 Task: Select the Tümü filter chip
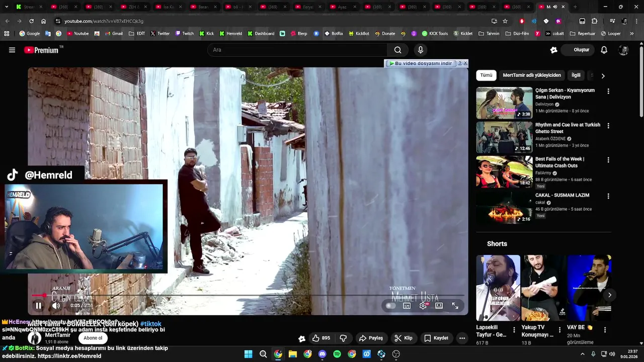tap(486, 75)
